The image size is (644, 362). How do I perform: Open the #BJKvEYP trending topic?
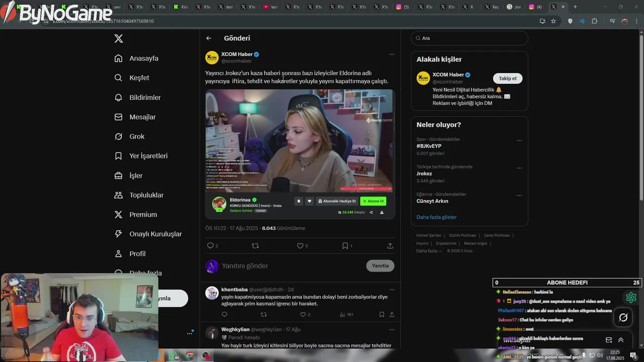point(429,146)
